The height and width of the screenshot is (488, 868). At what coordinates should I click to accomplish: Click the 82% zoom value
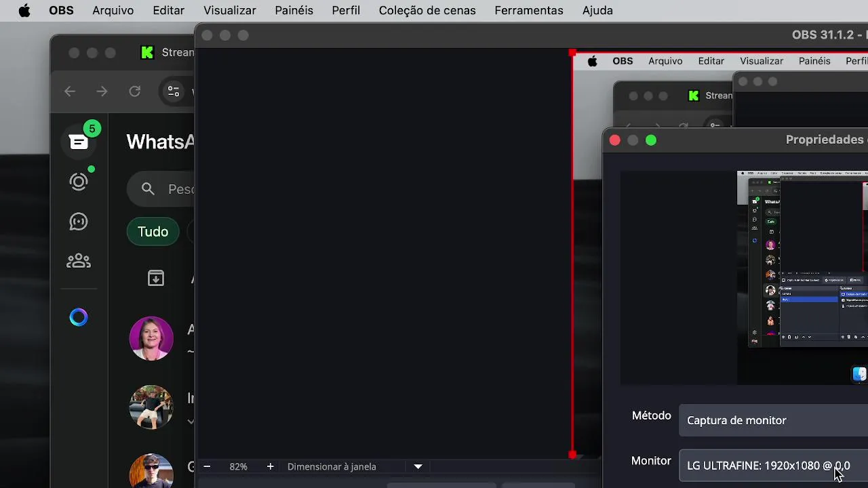pos(238,466)
